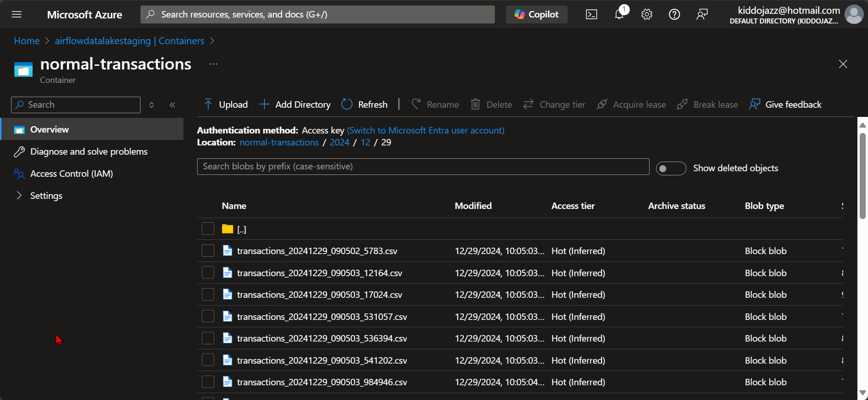Open the portal hamburger menu
Screen dimensions: 868x400
17,15
